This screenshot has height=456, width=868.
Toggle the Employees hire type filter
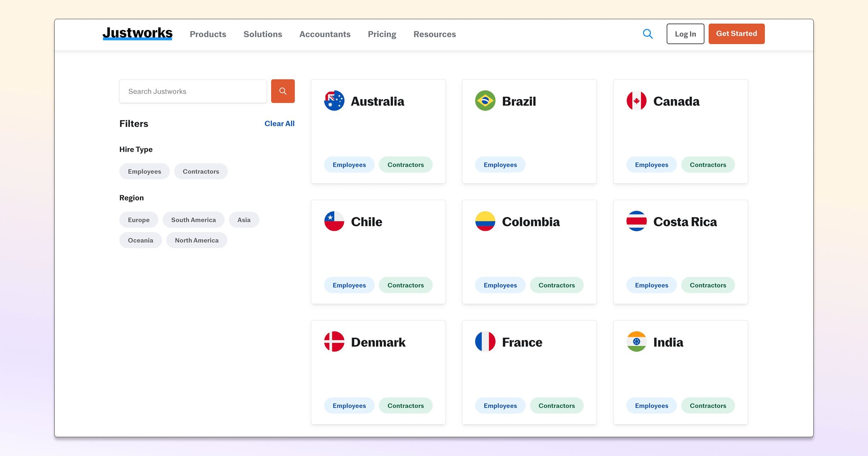[x=144, y=172]
